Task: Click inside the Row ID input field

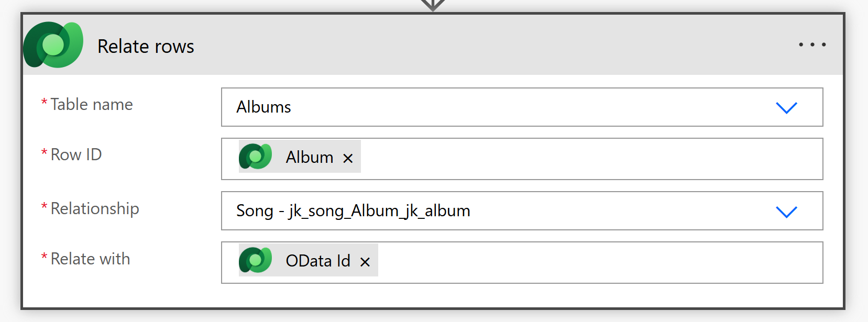Action: (576, 159)
